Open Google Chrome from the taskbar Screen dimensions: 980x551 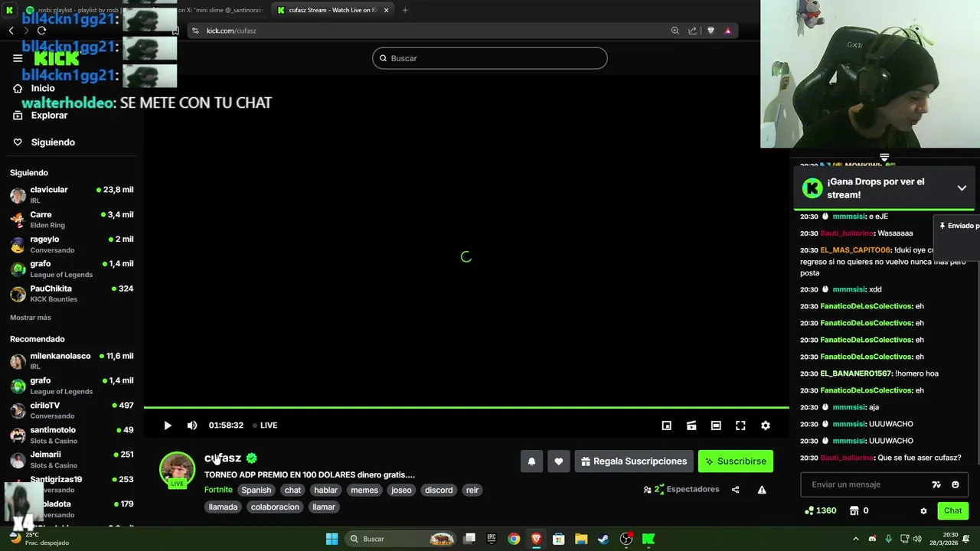[514, 539]
